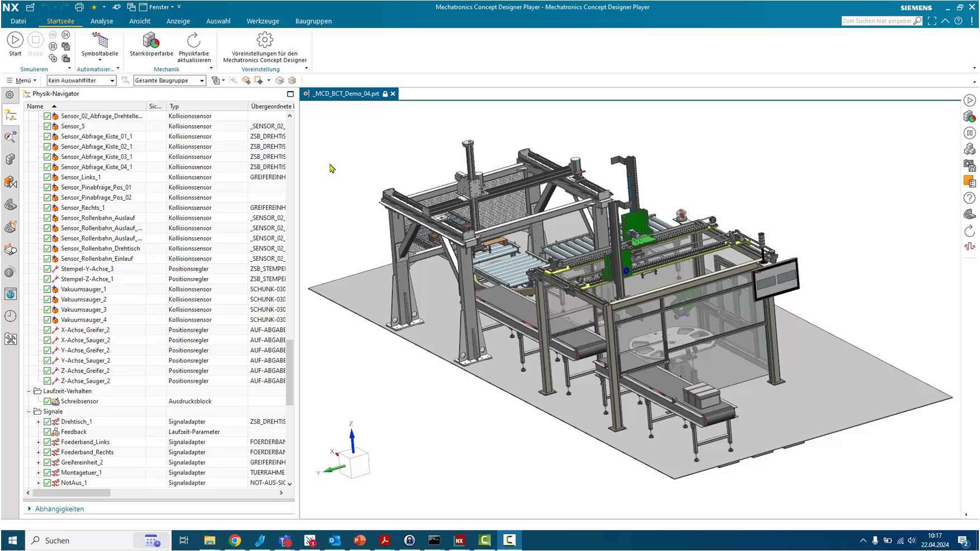Select the Physik-Navigator icon in the left sidebar
The image size is (980, 551).
(11, 116)
